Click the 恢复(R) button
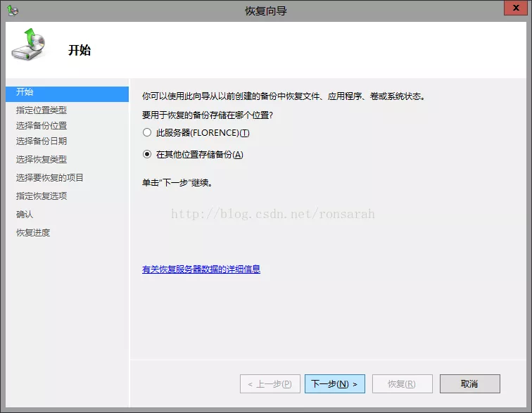Image resolution: width=532 pixels, height=413 pixels. pos(402,384)
